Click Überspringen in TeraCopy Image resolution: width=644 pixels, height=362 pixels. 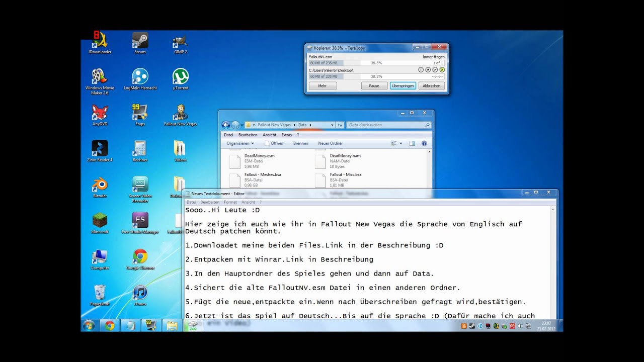coord(403,86)
